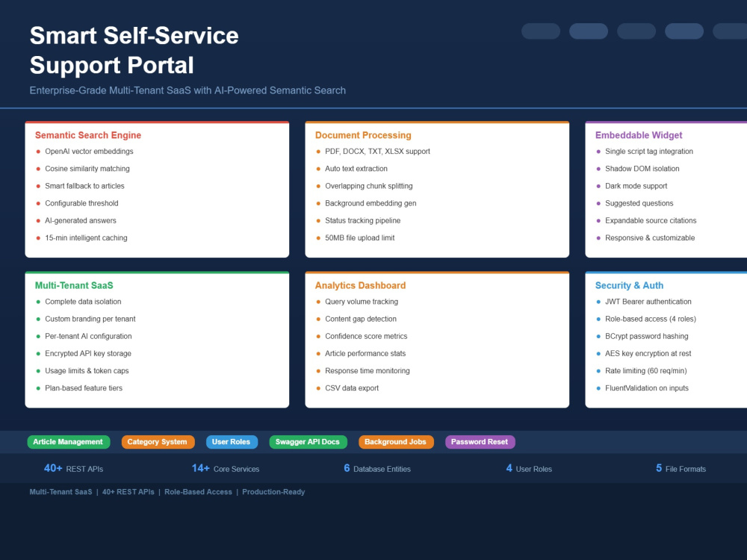747x560 pixels.
Task: Click the Password Reset pill
Action: click(480, 442)
